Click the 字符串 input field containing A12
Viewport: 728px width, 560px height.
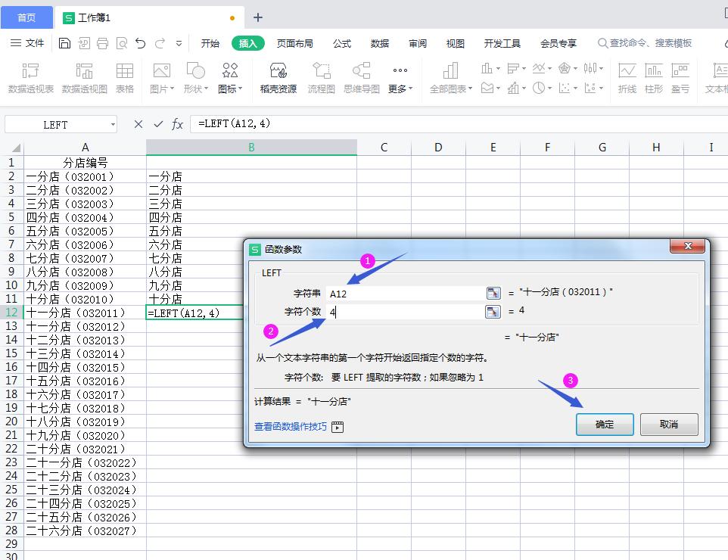(x=406, y=294)
